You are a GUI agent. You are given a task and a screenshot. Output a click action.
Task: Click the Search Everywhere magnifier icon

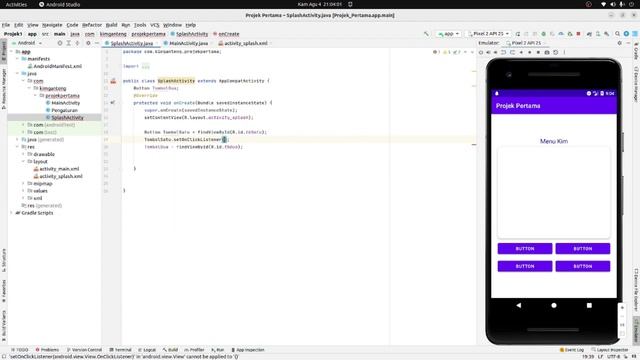click(618, 34)
